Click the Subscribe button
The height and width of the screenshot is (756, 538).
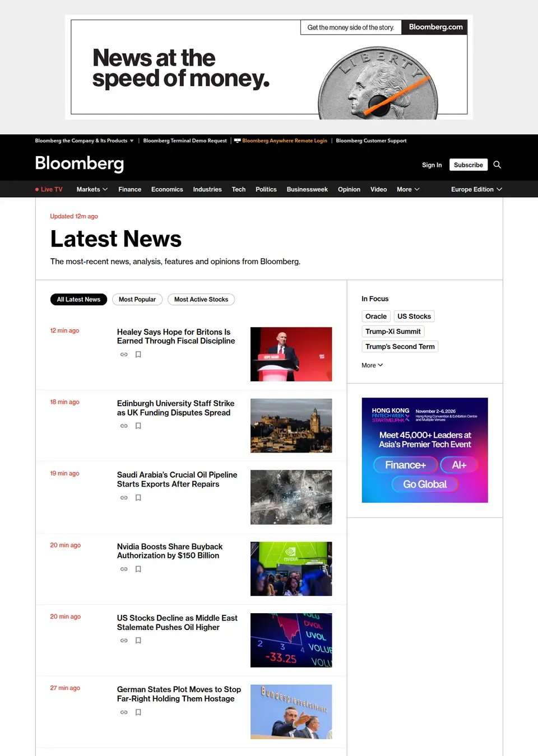click(469, 165)
